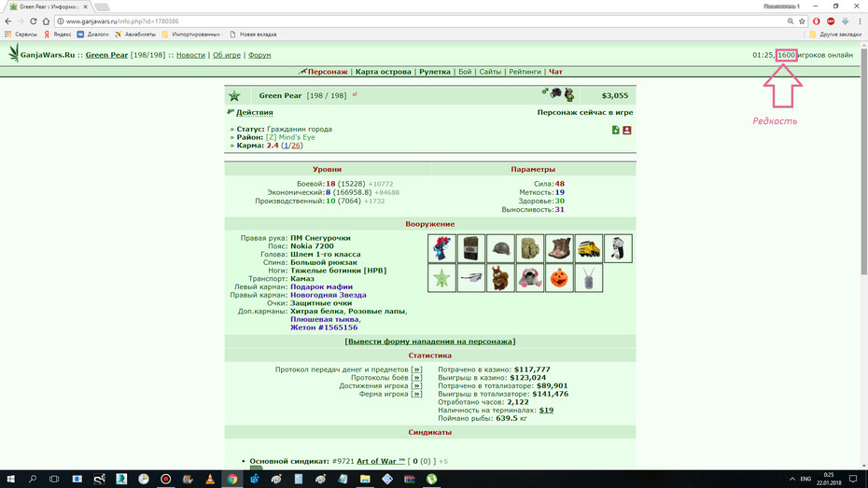
Task: Open Протоколы боёв arrow link
Action: (x=417, y=378)
